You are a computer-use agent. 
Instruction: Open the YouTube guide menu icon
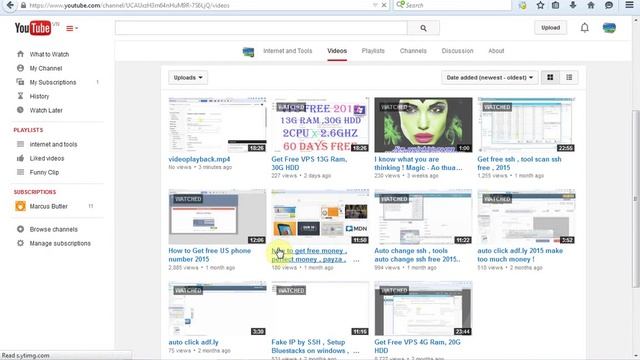click(x=72, y=29)
